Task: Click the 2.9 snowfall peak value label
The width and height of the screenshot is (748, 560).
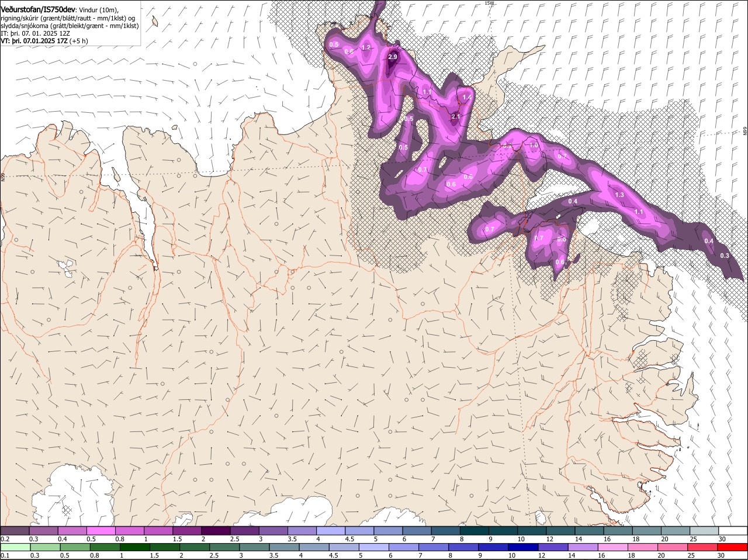Action: [x=393, y=57]
